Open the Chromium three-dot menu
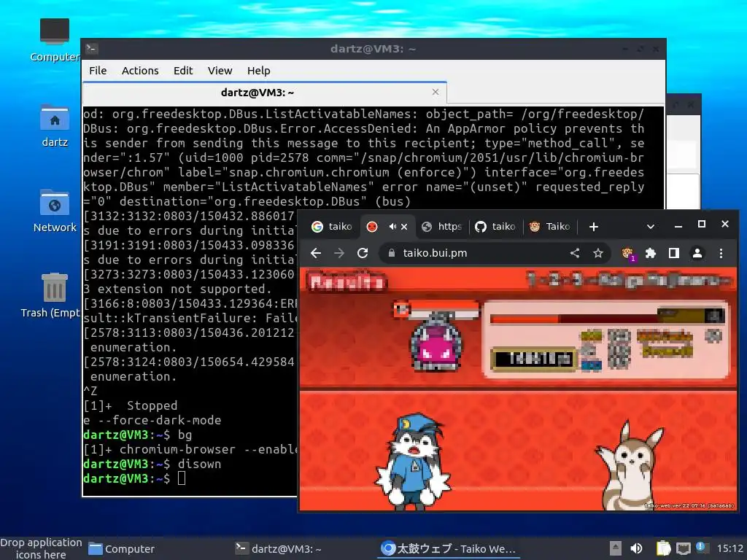This screenshot has width=747, height=560. [x=721, y=253]
